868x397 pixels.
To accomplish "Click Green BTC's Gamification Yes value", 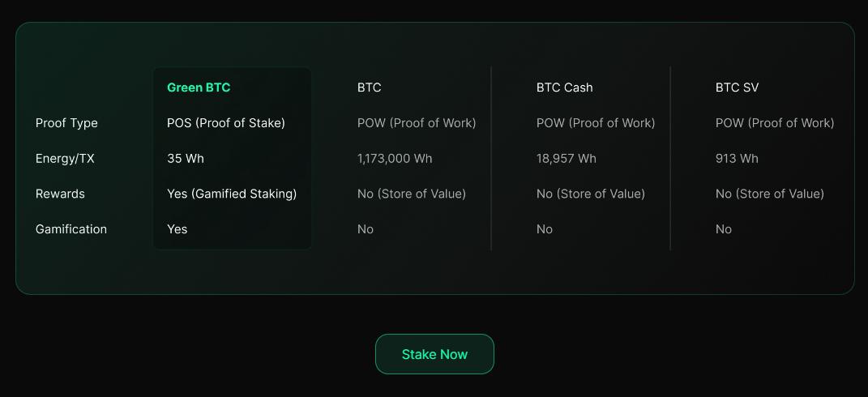I will coord(177,229).
